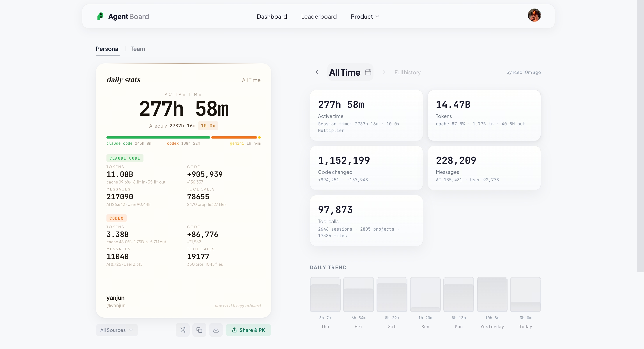Click the All Time period selector
This screenshot has width=644, height=349.
pyautogui.click(x=350, y=72)
